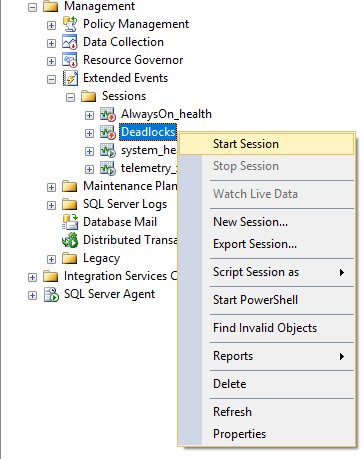Viewport: 364px width, 459px height.
Task: Click the Extended Events icon
Action: [70, 78]
